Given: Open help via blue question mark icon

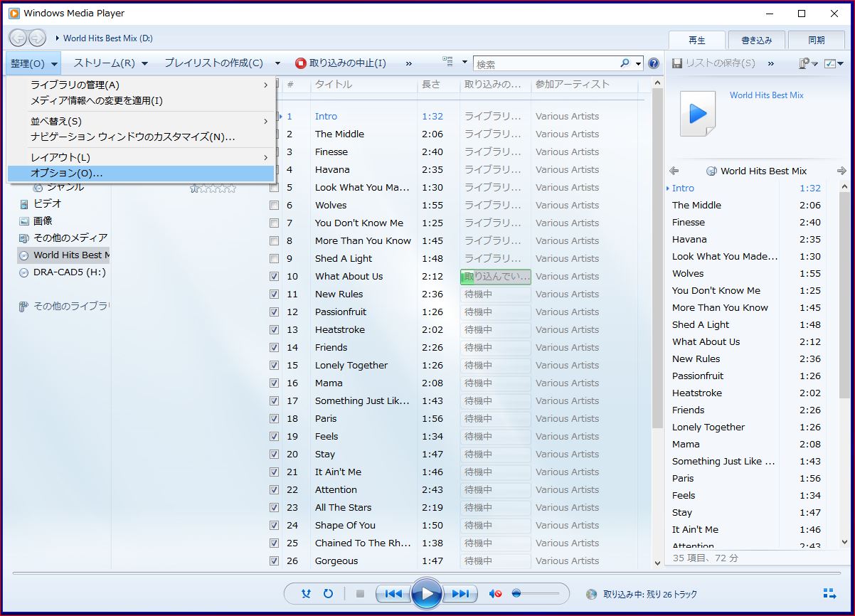Looking at the screenshot, I should (x=654, y=63).
